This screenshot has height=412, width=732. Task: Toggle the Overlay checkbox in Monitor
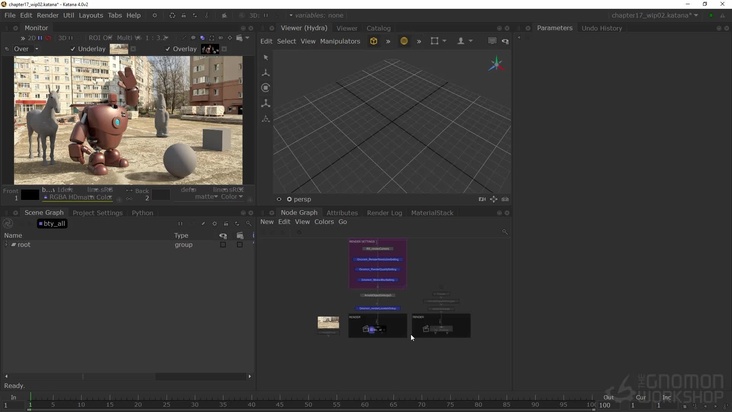[168, 49]
